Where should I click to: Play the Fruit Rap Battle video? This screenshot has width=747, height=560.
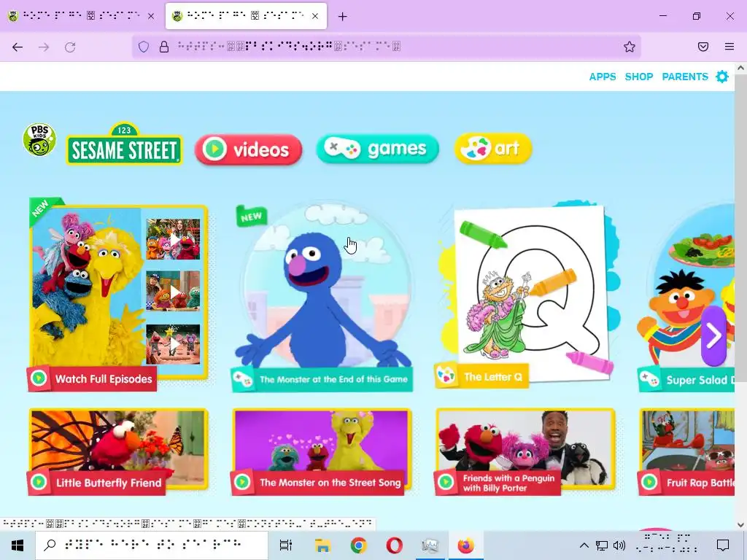click(x=686, y=451)
